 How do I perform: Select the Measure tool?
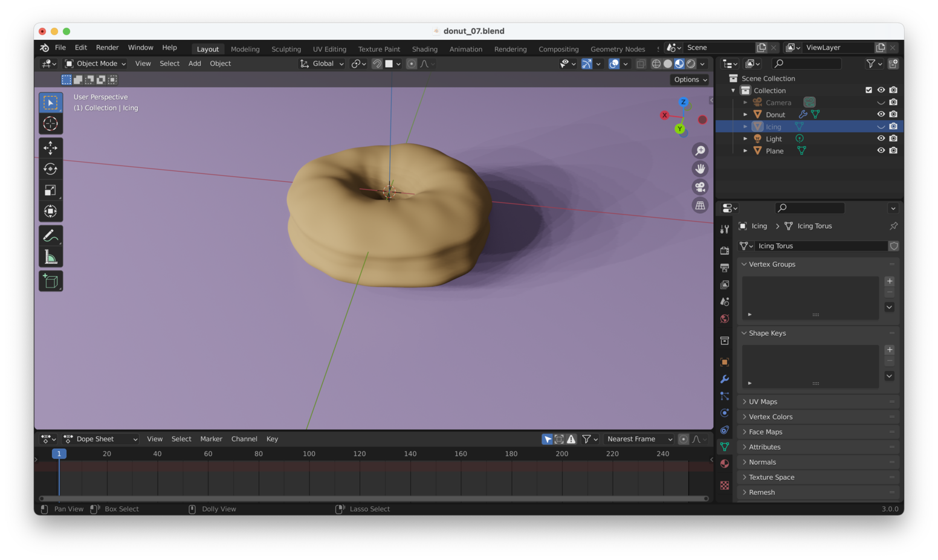pyautogui.click(x=51, y=258)
